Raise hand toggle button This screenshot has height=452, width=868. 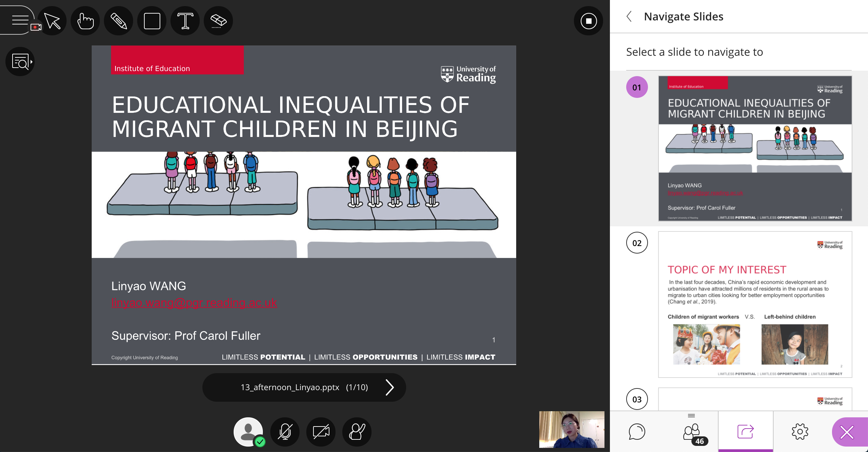coord(357,432)
